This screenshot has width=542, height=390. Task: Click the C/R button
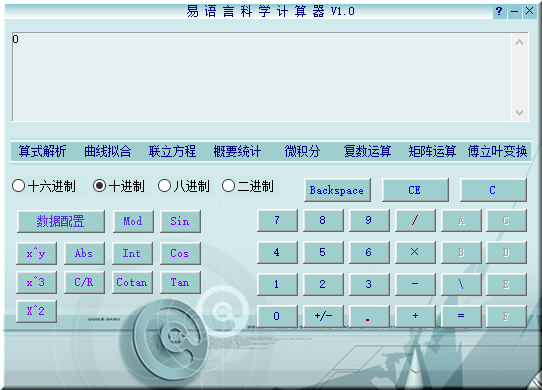[84, 282]
